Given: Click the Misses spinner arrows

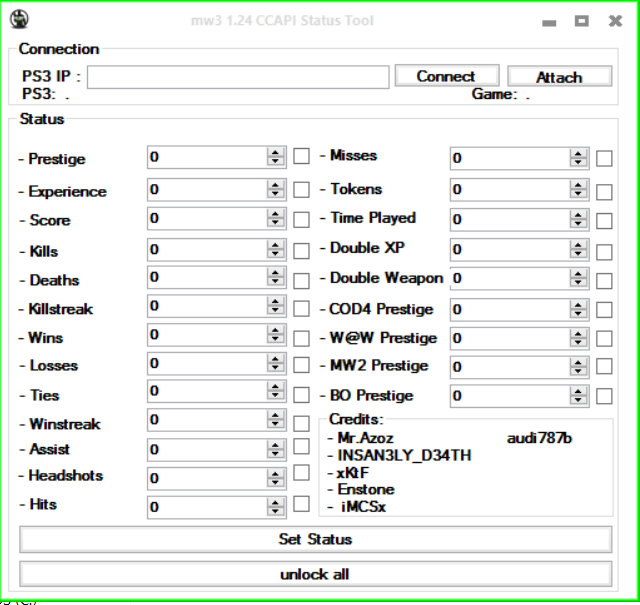Looking at the screenshot, I should click(578, 158).
